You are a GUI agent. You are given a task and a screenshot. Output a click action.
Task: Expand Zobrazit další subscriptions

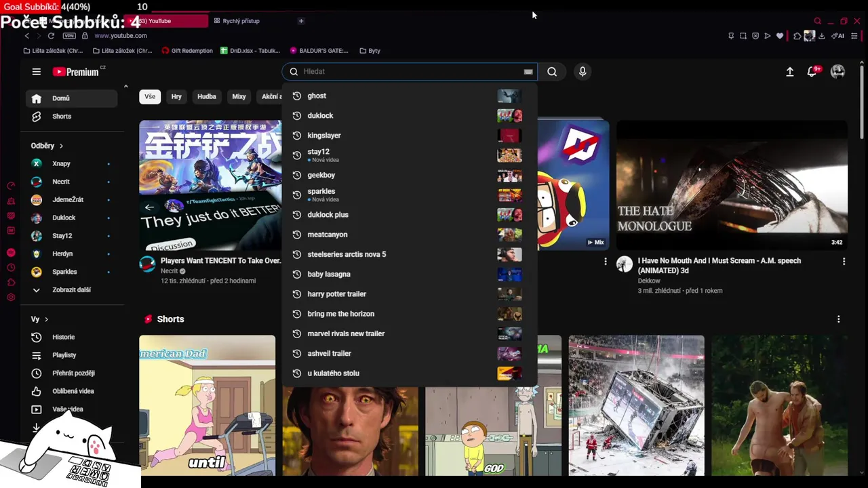pos(72,290)
